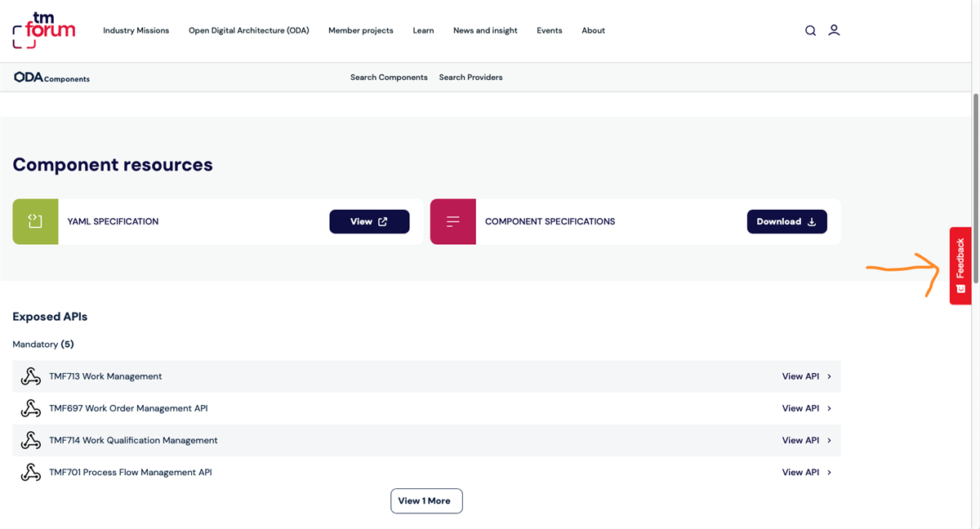Viewport: 980px width, 529px height.
Task: Click the TMF713 Work Management API icon
Action: point(31,376)
